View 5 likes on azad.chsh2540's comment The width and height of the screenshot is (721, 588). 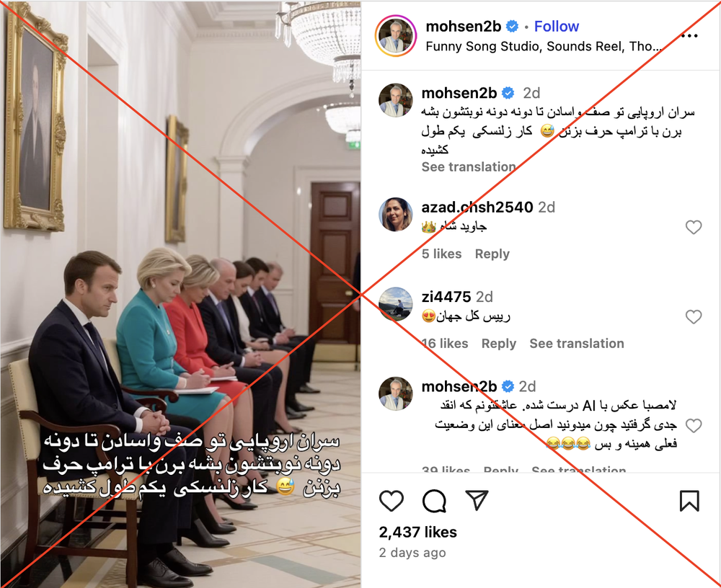point(441,254)
